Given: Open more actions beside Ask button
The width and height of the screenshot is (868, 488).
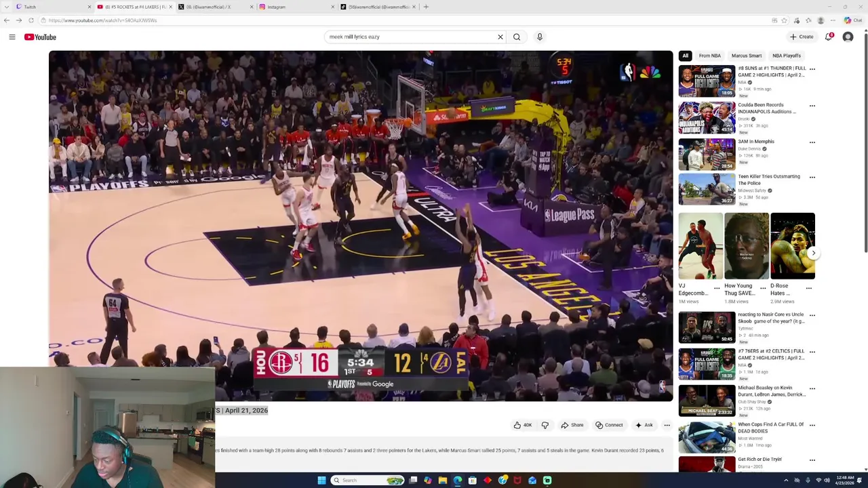Looking at the screenshot, I should point(667,425).
